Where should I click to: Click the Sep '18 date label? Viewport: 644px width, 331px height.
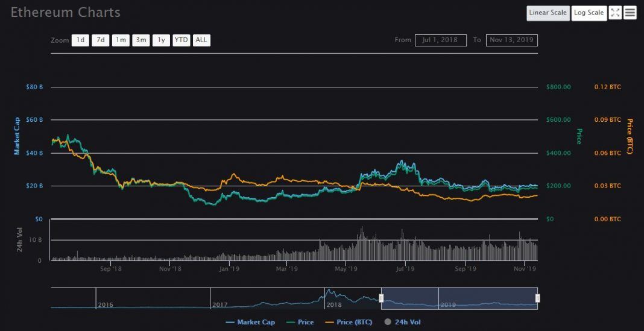coord(111,269)
